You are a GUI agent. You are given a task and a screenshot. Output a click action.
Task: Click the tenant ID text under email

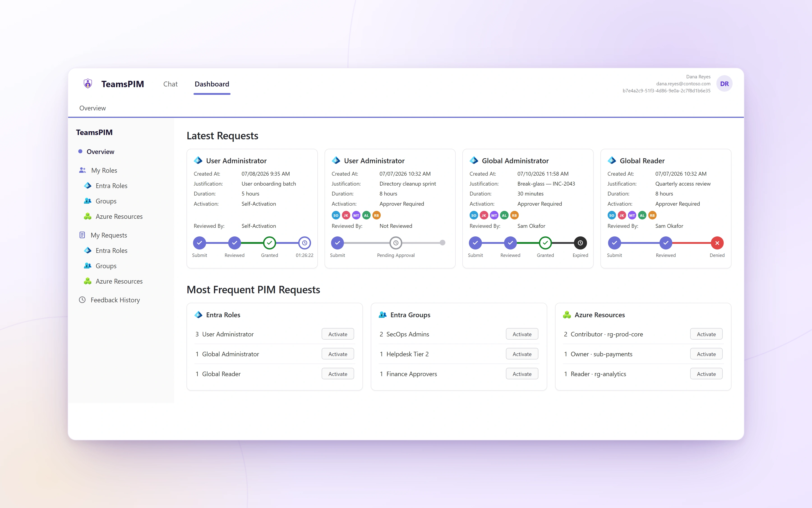[x=666, y=91]
